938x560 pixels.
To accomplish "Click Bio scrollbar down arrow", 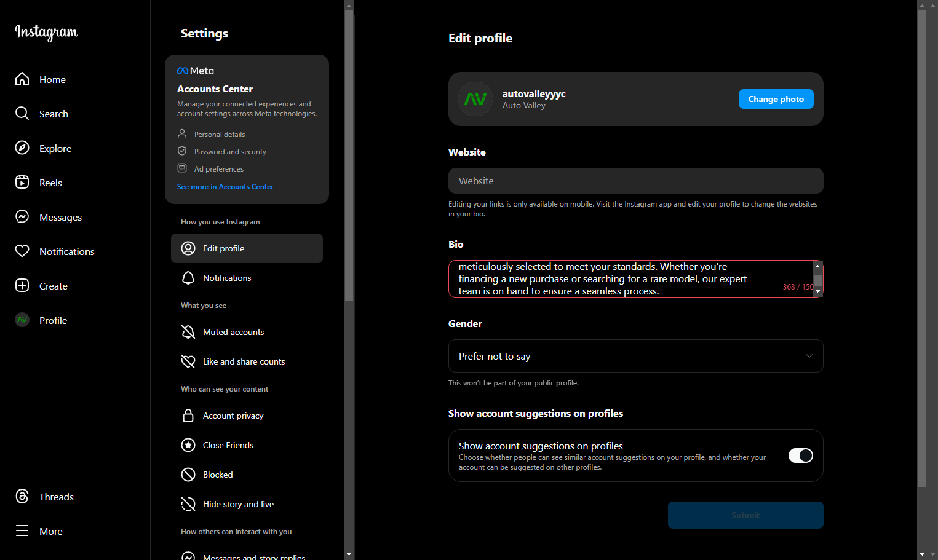I will point(818,292).
